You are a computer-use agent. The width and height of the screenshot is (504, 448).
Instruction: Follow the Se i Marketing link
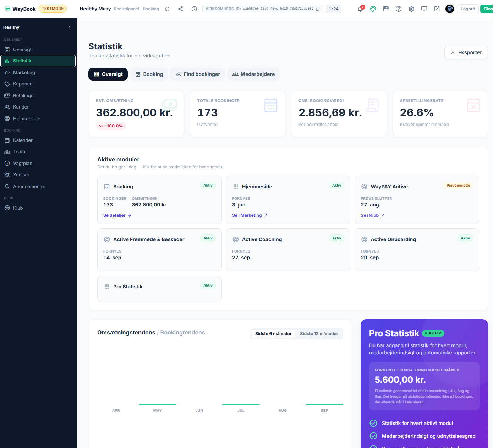point(250,215)
